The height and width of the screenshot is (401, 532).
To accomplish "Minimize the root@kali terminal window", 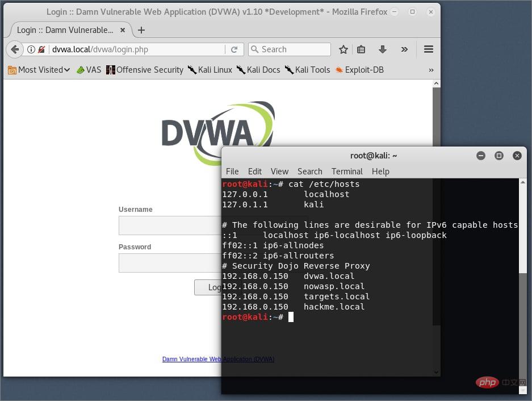I will (481, 156).
